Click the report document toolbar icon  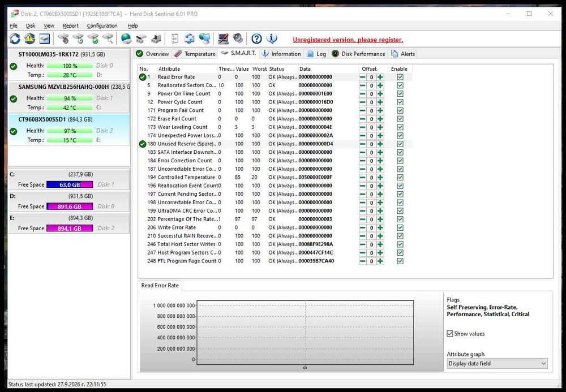coord(175,38)
